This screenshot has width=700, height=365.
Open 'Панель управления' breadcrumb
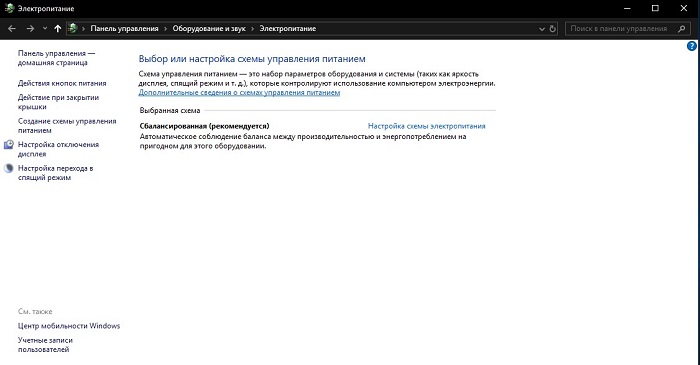124,29
